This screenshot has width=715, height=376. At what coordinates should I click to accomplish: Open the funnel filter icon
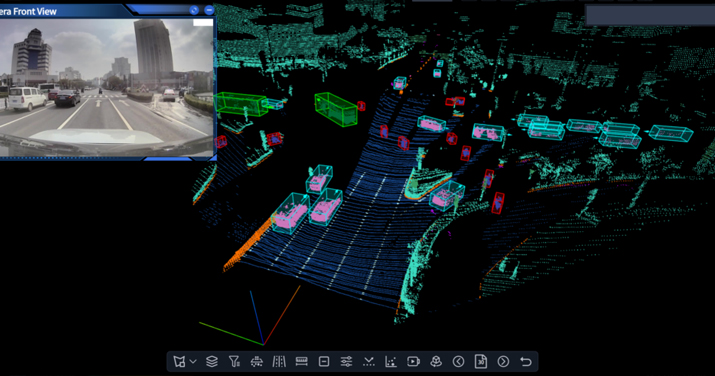(x=234, y=361)
